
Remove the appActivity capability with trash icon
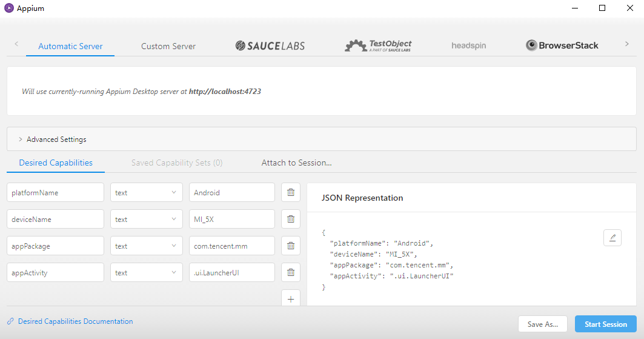(x=291, y=272)
